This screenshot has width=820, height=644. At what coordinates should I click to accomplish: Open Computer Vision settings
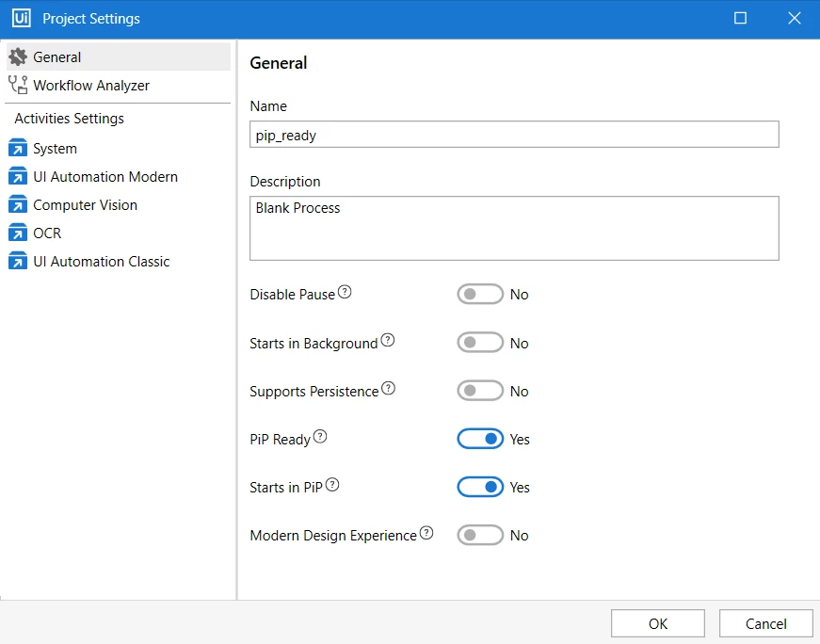click(x=119, y=205)
